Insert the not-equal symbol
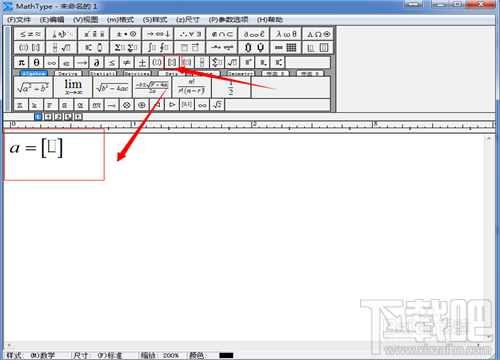The image size is (500, 360). [127, 62]
